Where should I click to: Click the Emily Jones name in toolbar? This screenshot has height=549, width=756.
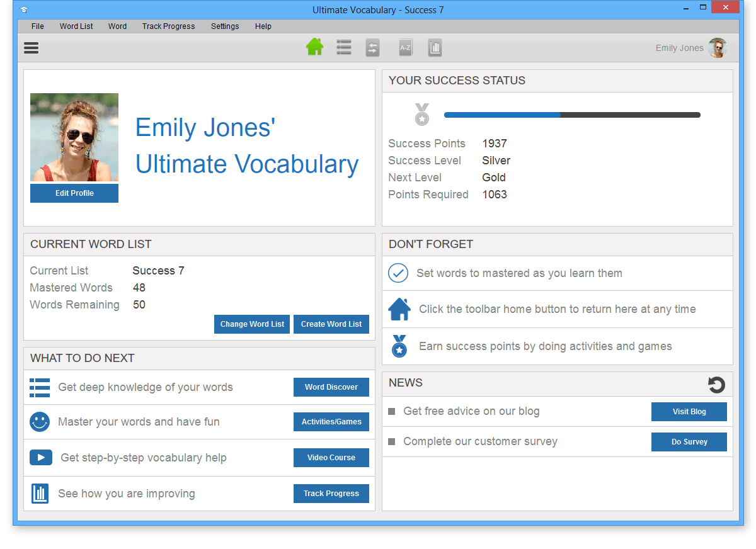pos(679,48)
